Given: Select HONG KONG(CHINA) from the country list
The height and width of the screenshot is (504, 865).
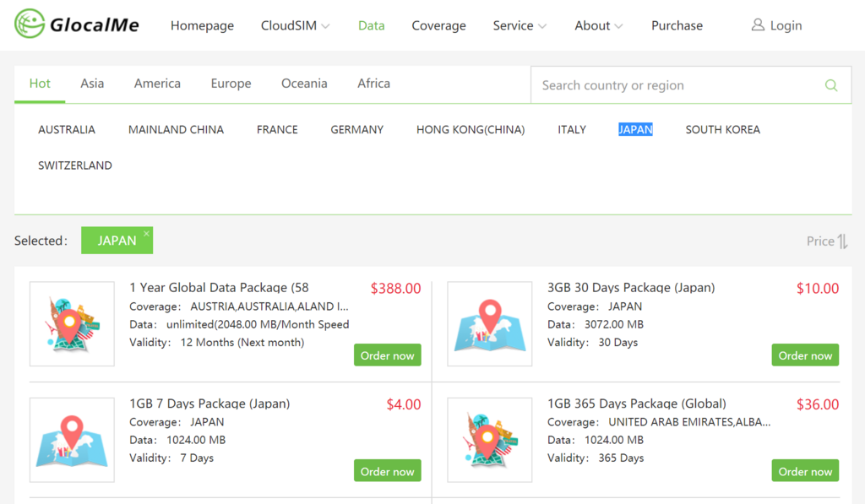Looking at the screenshot, I should pyautogui.click(x=471, y=129).
